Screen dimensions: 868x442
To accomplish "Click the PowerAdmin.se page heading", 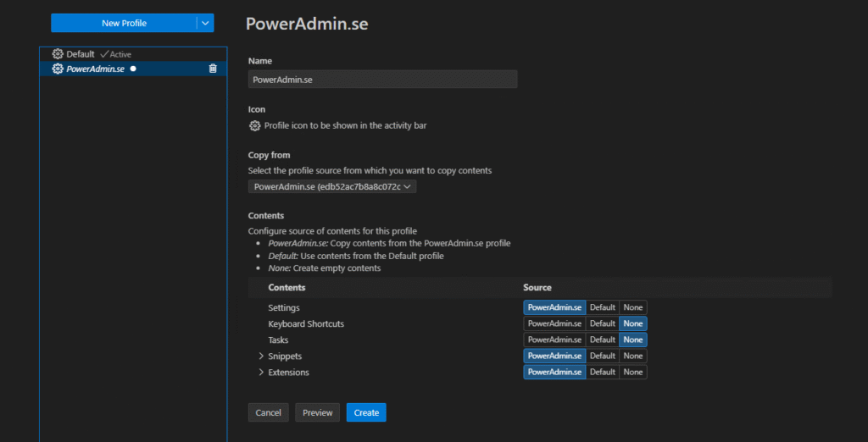I will (307, 24).
